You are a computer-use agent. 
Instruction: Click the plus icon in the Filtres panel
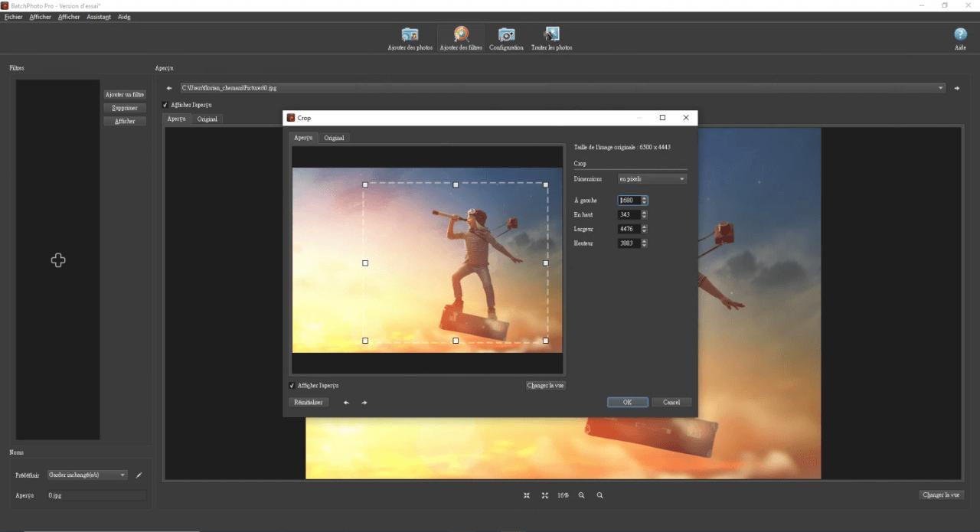coord(57,260)
